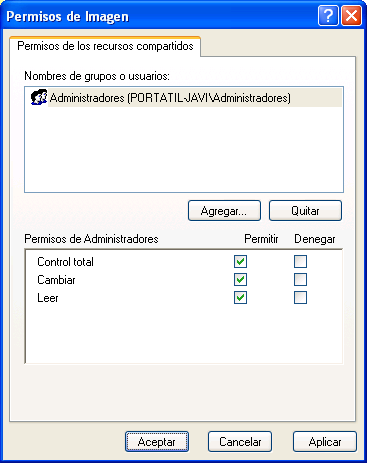Check Denegar for Cambiar

point(300,280)
